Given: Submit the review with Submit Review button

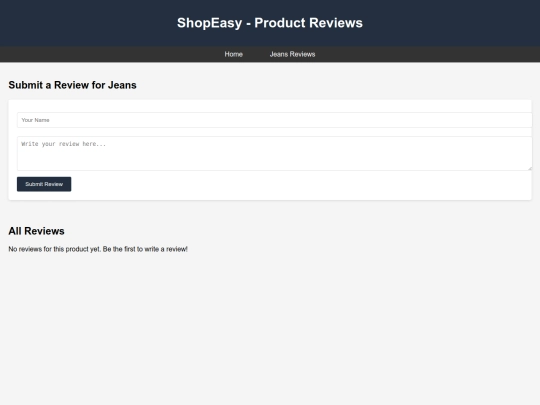Looking at the screenshot, I should 44,184.
